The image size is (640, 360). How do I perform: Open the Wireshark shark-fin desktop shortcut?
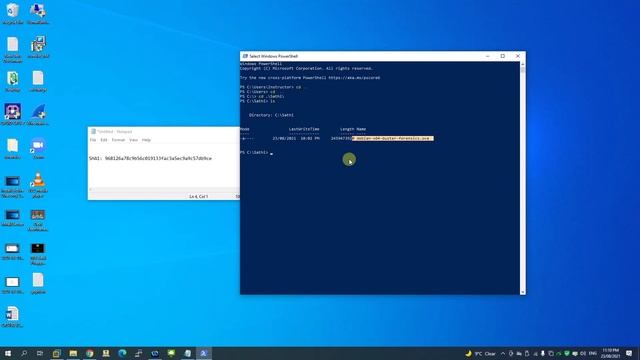coord(38,115)
